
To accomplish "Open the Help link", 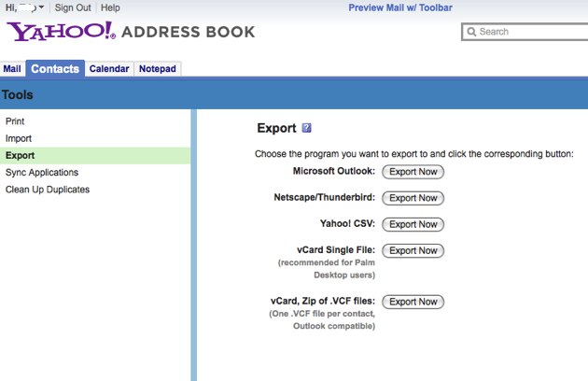I will (110, 7).
